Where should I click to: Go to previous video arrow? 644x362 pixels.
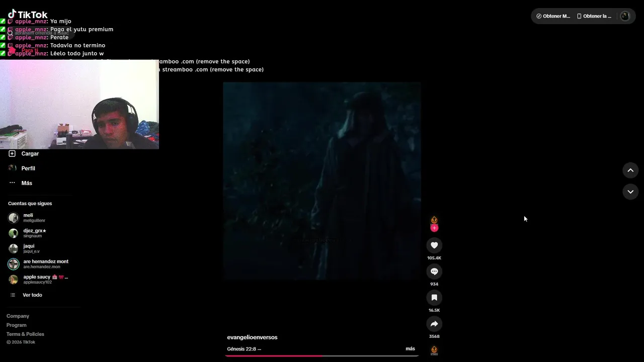point(630,170)
